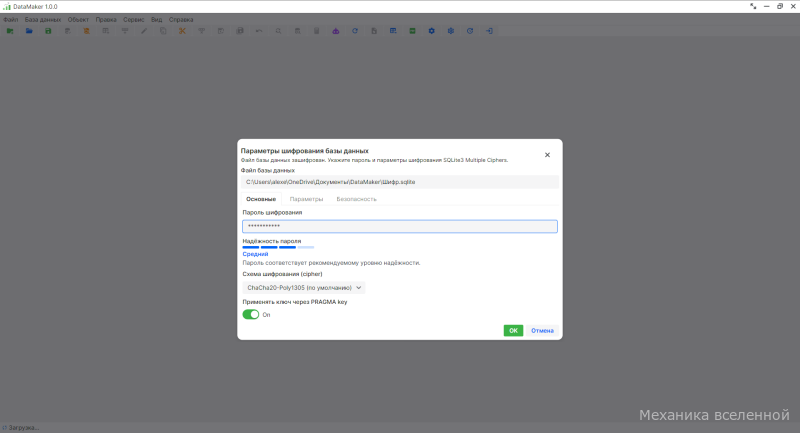
Task: Click the blue circular refresh icon
Action: (355, 31)
